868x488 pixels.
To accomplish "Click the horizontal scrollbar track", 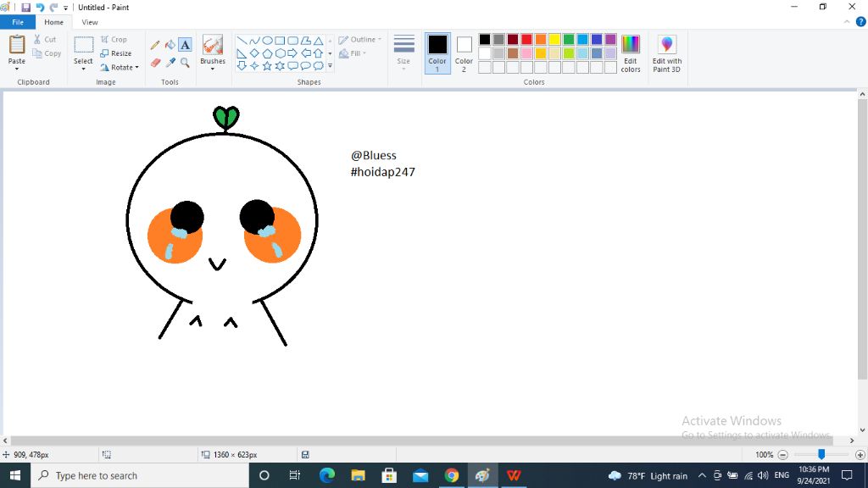I will point(428,441).
